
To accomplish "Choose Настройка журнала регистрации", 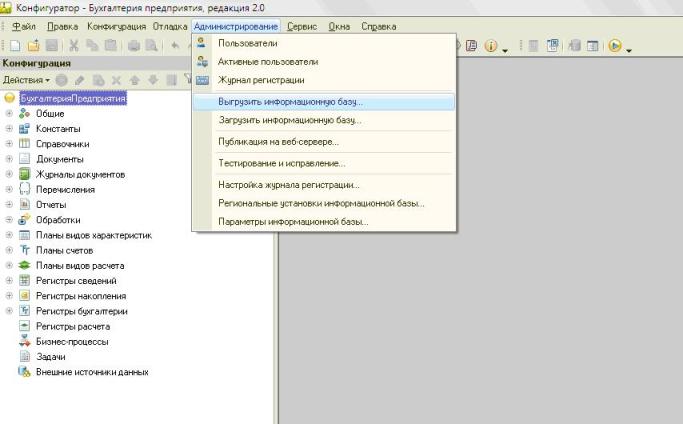I will pos(324,185).
